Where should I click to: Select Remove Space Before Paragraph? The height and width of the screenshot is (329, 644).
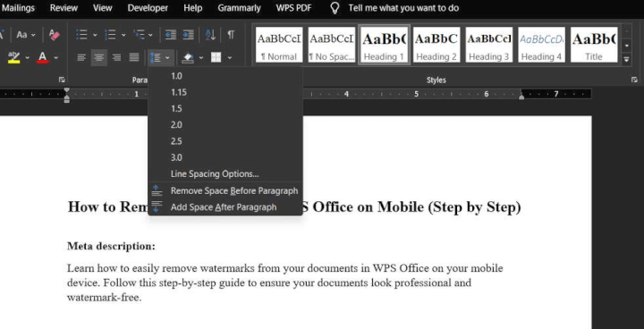(x=225, y=191)
